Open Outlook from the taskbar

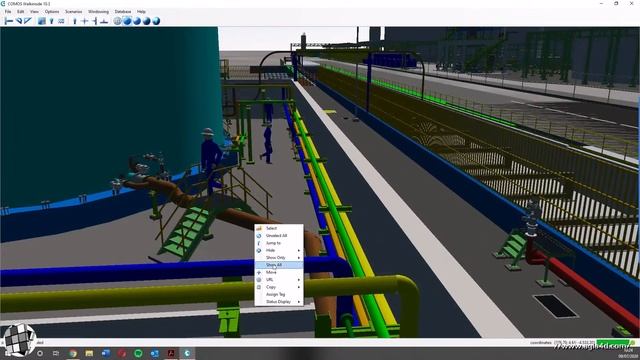[x=155, y=353]
